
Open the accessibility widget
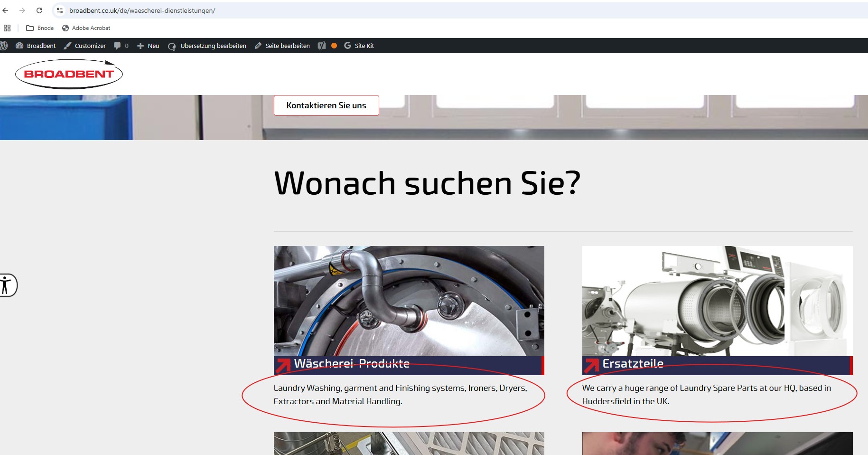coord(8,285)
